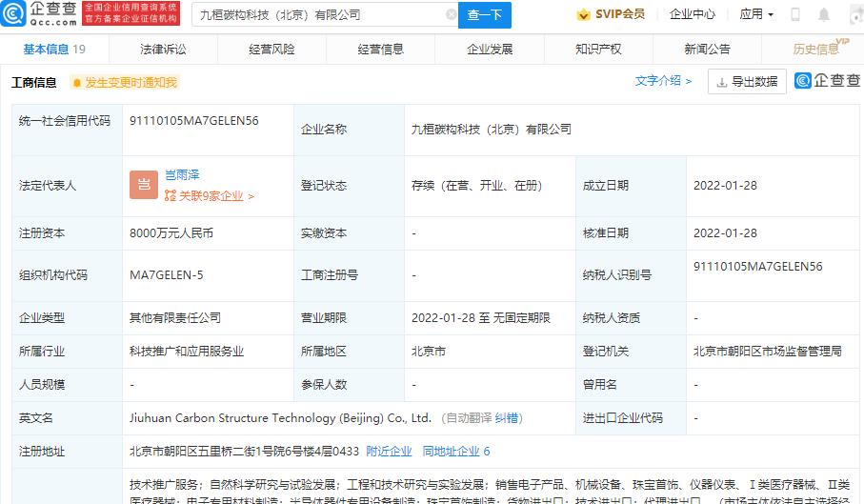The image size is (864, 504).
Task: Switch to 经营风险 tab
Action: tap(271, 49)
